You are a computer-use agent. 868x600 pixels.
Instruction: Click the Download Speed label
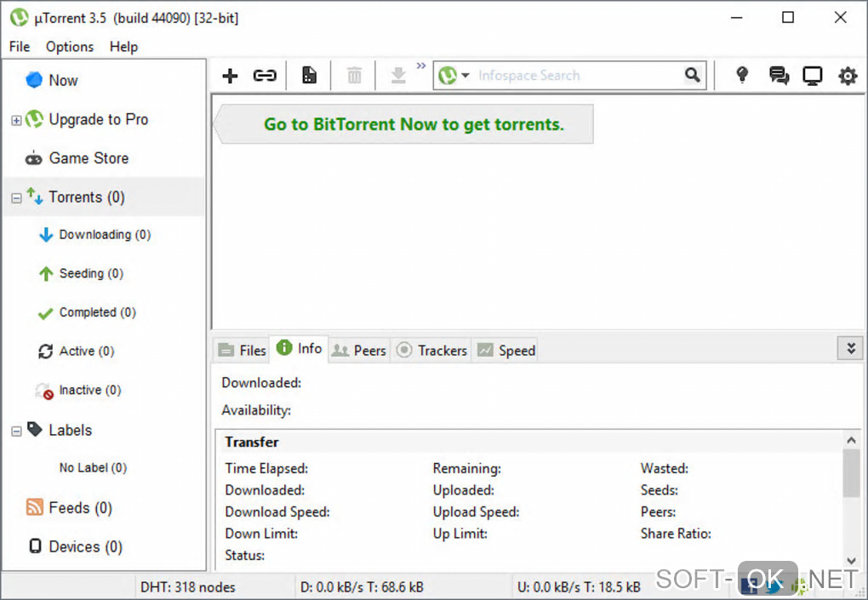(277, 512)
